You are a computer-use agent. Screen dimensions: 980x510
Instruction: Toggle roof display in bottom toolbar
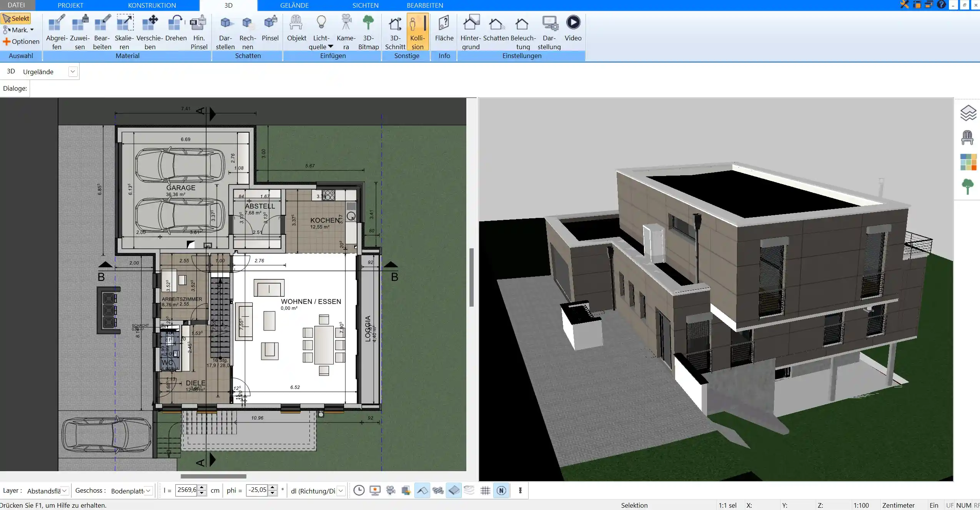click(x=422, y=490)
